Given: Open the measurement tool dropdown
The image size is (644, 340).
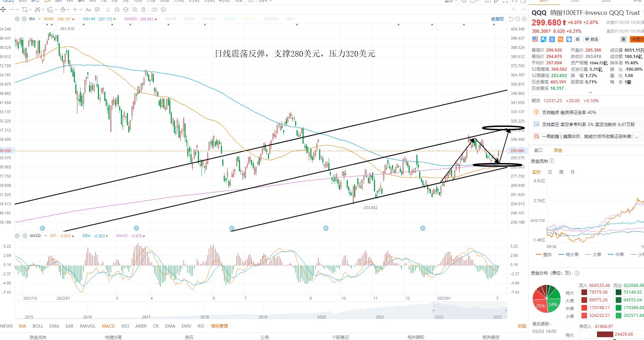Looking at the screenshot, I should [69, 10].
